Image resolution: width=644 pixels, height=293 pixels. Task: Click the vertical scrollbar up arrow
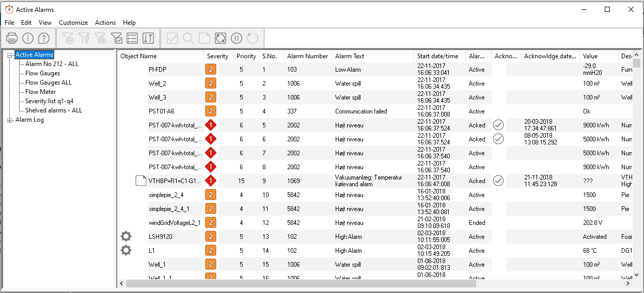point(638,55)
